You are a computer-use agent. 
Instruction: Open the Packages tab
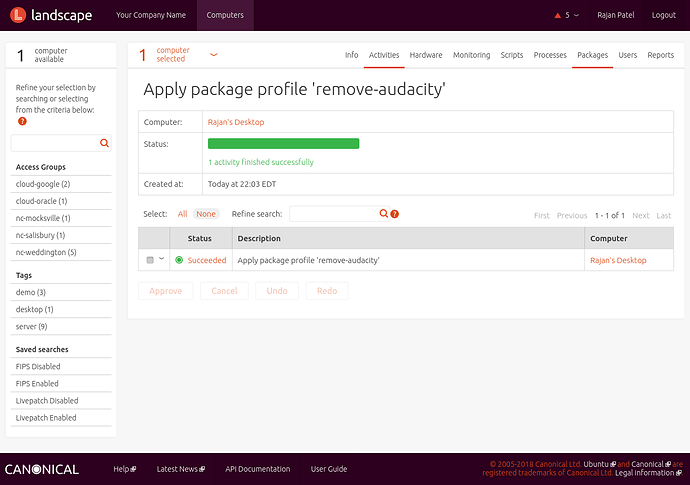(592, 55)
